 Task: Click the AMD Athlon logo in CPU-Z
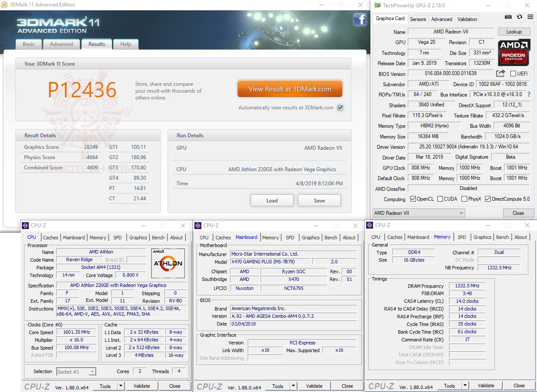(168, 263)
